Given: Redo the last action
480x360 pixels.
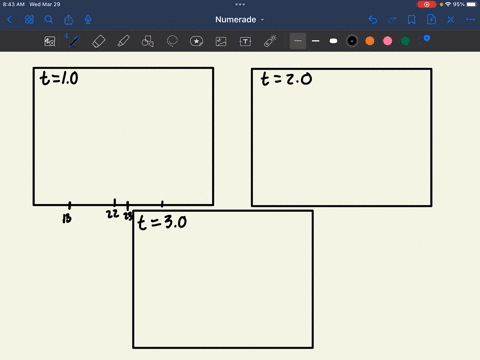Looking at the screenshot, I should (392, 20).
